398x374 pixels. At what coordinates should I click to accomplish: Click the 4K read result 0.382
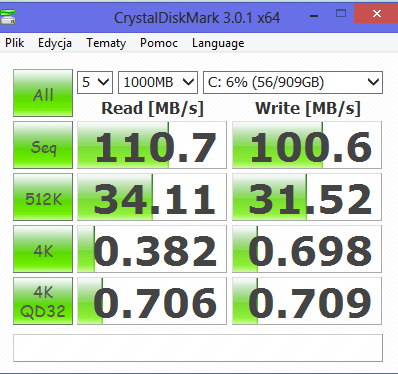(152, 249)
